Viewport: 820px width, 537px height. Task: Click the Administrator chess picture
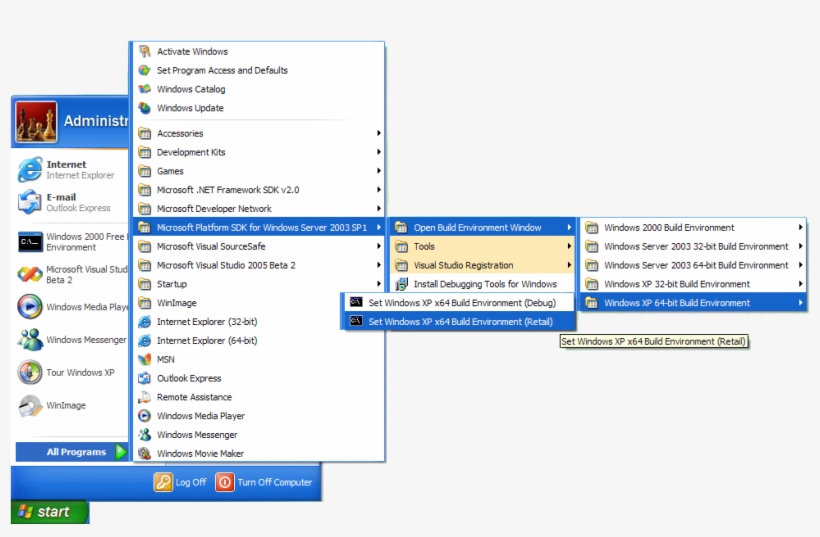(36, 122)
